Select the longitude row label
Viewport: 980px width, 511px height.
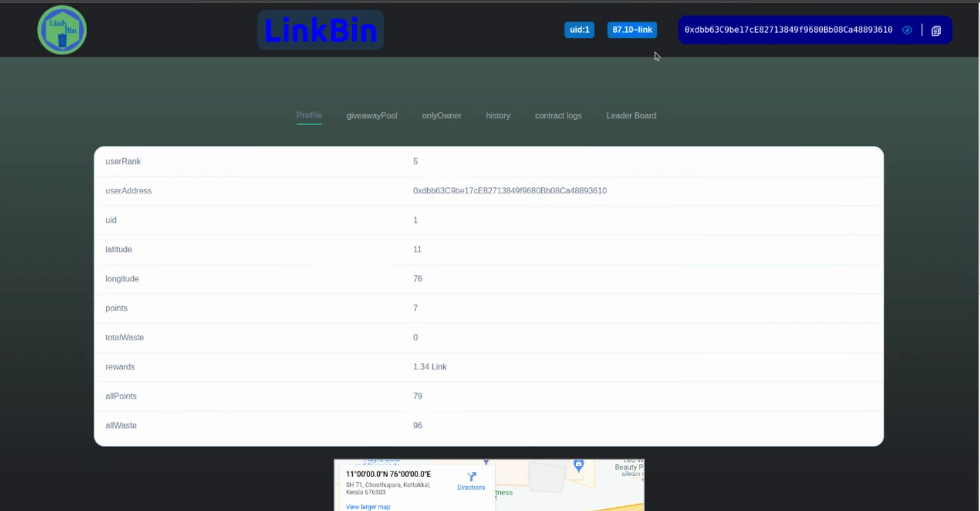tap(122, 279)
